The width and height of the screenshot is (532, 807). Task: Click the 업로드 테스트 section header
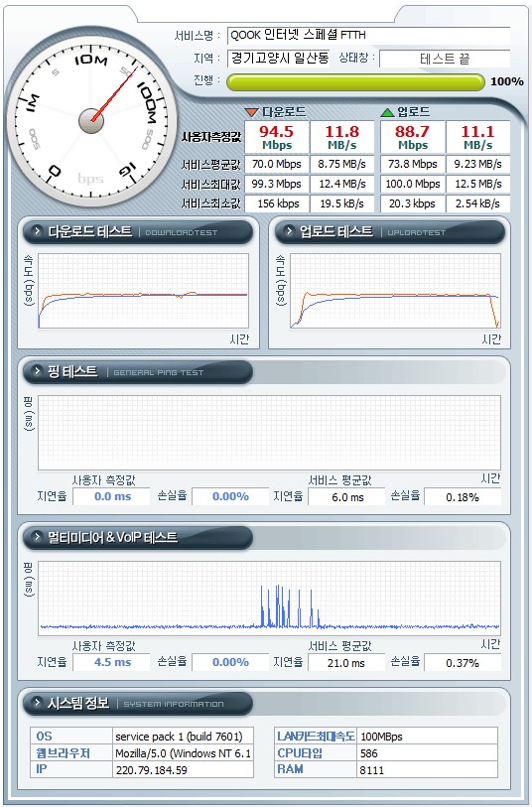[x=390, y=231]
